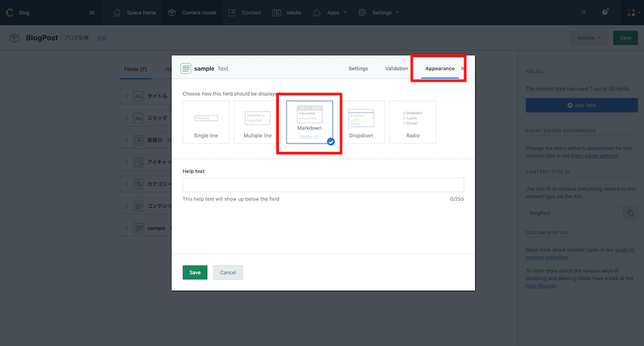
Task: Open the Media section in top navigation
Action: pos(287,13)
